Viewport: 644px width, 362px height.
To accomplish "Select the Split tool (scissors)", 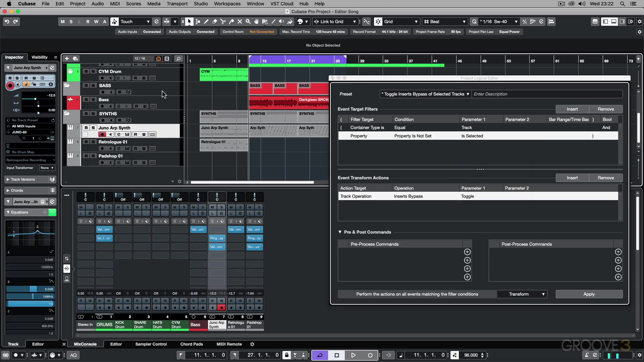I will click(x=223, y=21).
